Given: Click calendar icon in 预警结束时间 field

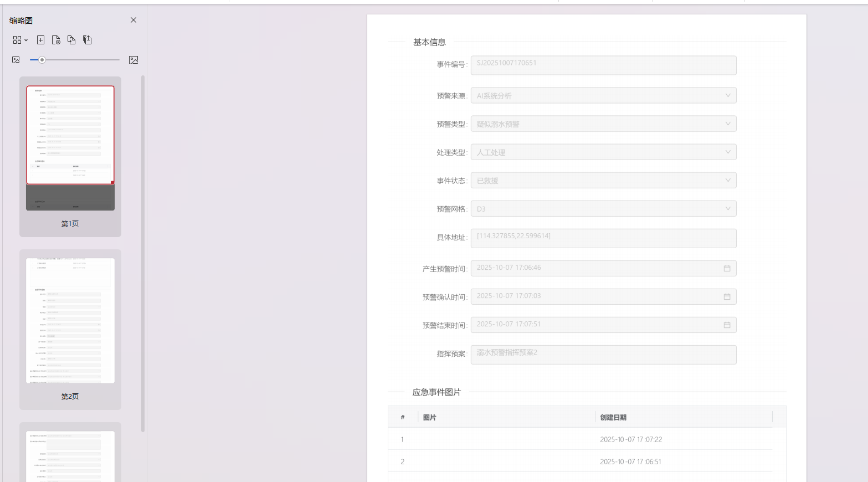Looking at the screenshot, I should (727, 325).
